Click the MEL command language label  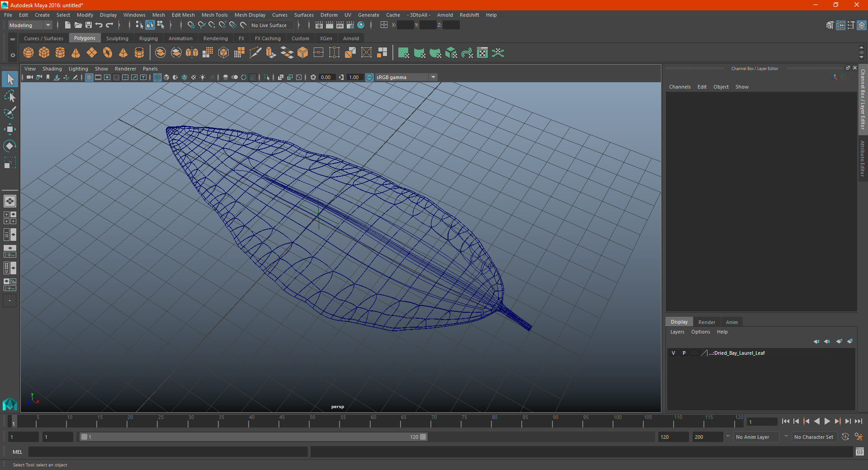click(x=18, y=452)
